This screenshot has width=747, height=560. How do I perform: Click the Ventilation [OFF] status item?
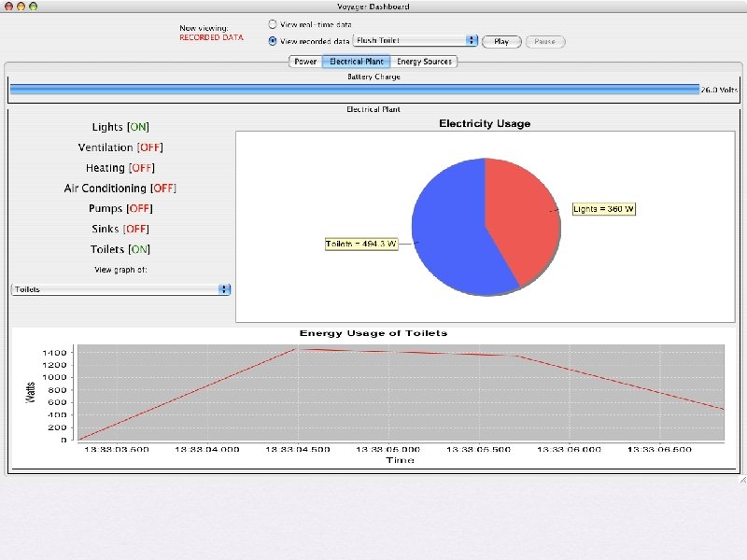(120, 147)
